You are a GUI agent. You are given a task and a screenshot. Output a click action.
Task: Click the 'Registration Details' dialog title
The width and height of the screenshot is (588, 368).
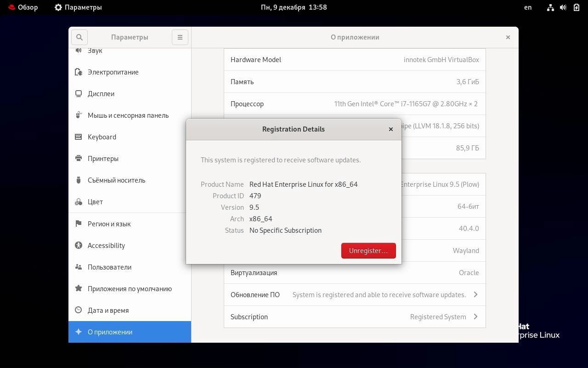294,129
